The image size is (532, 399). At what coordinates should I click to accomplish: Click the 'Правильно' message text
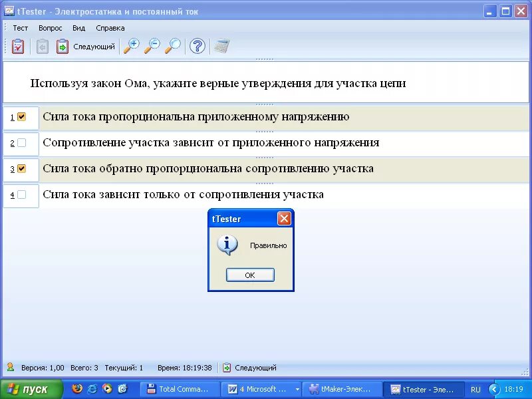[269, 245]
